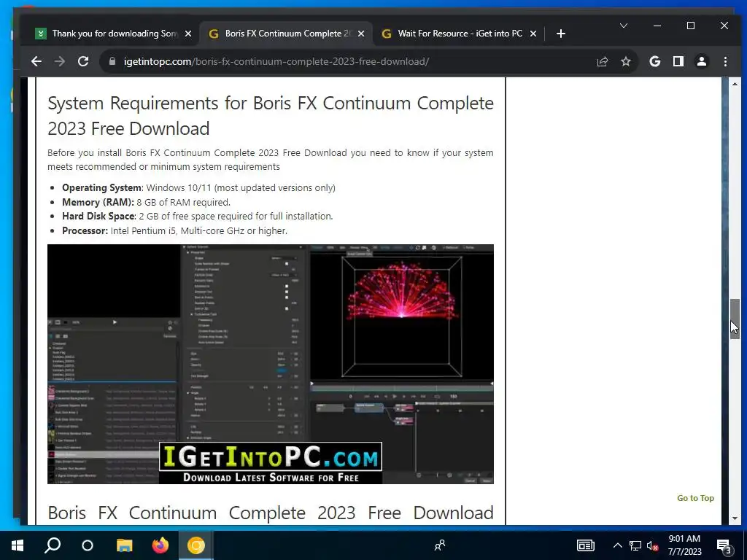The height and width of the screenshot is (560, 747).
Task: Open the Google extension icon in toolbar
Action: point(655,61)
